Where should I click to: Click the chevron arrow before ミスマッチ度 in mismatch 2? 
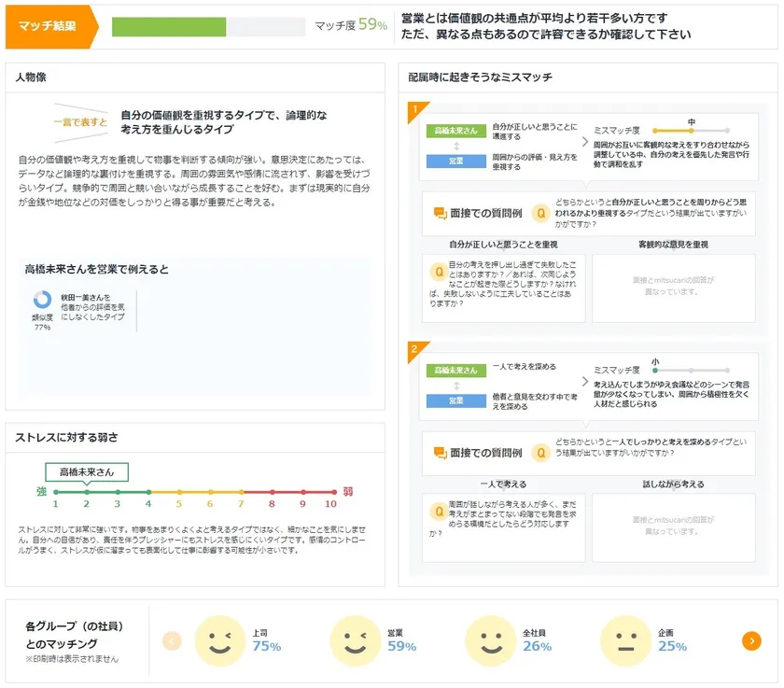(584, 382)
